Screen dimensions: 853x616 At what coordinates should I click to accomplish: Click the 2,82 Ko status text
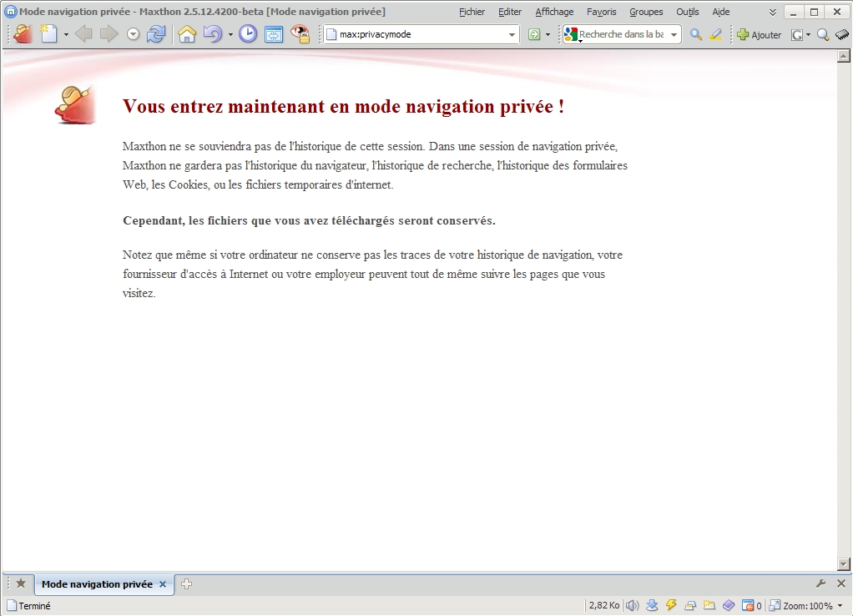point(603,605)
